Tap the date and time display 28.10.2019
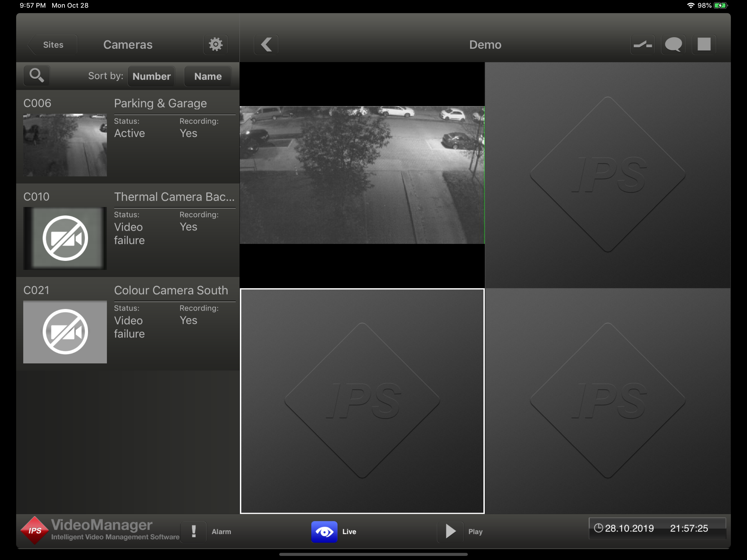The height and width of the screenshot is (560, 747). pyautogui.click(x=657, y=528)
